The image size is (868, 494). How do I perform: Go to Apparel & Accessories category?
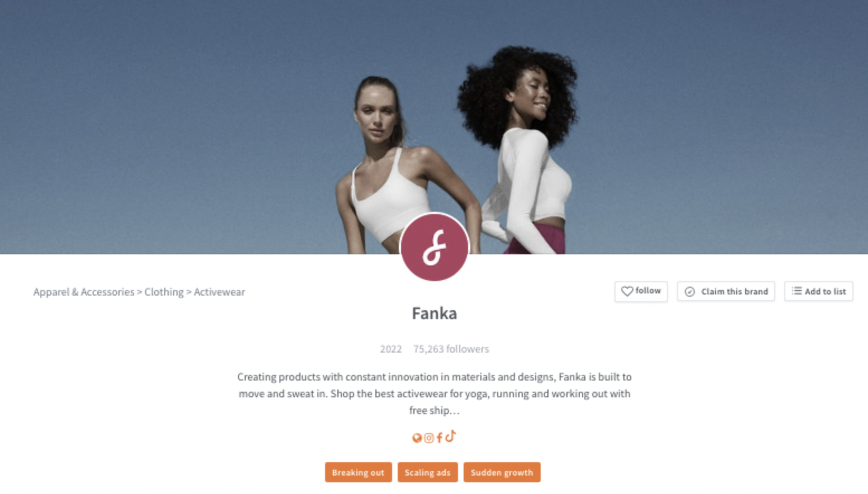(84, 292)
